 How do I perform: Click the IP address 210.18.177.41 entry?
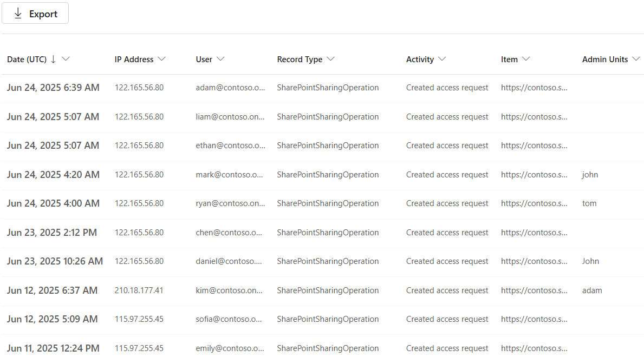coord(139,290)
